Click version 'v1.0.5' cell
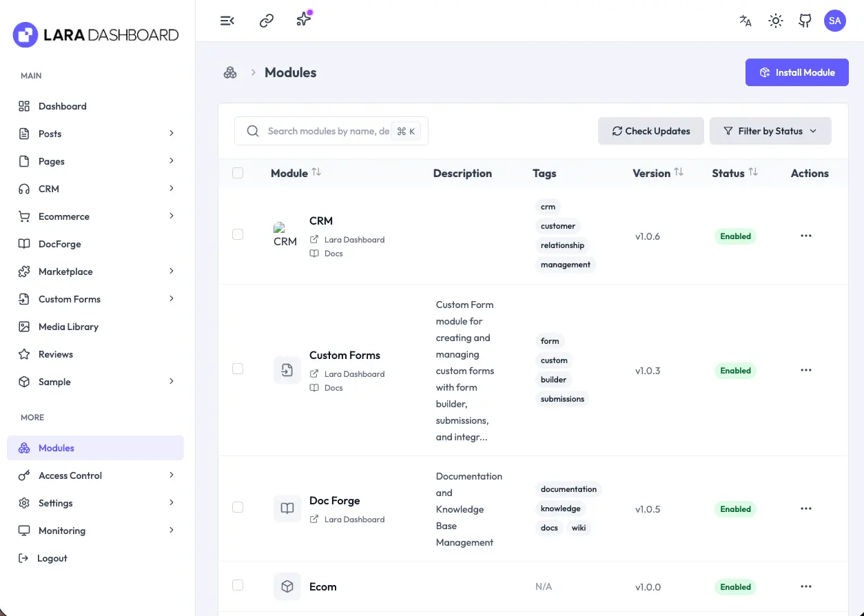This screenshot has width=864, height=616. (648, 509)
